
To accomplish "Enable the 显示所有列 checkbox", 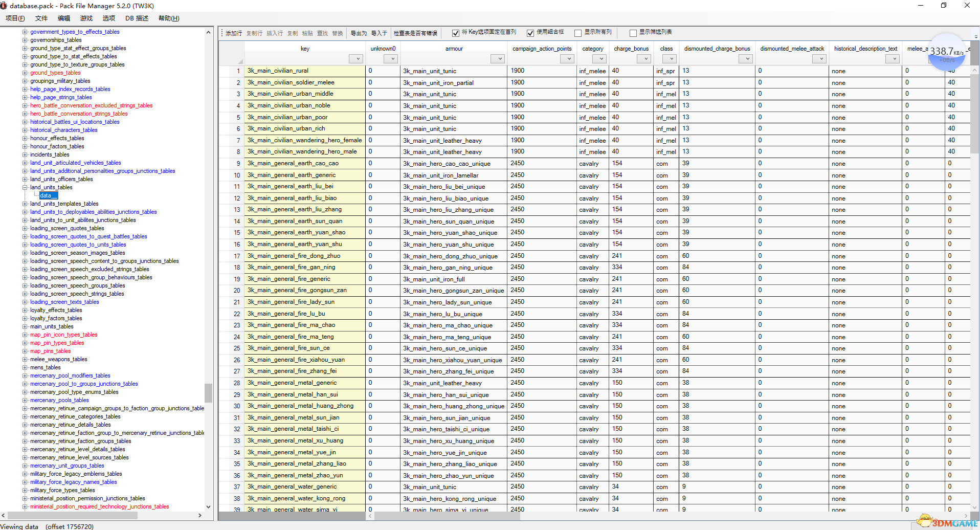I will [x=578, y=33].
